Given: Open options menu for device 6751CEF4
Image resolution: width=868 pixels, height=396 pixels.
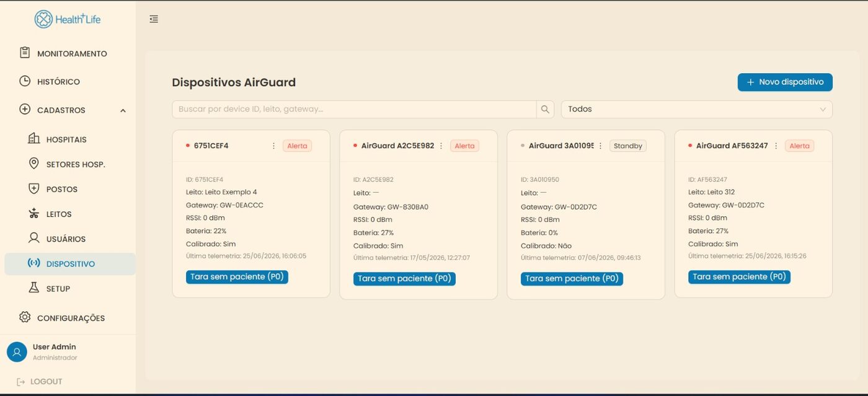Looking at the screenshot, I should (x=273, y=146).
